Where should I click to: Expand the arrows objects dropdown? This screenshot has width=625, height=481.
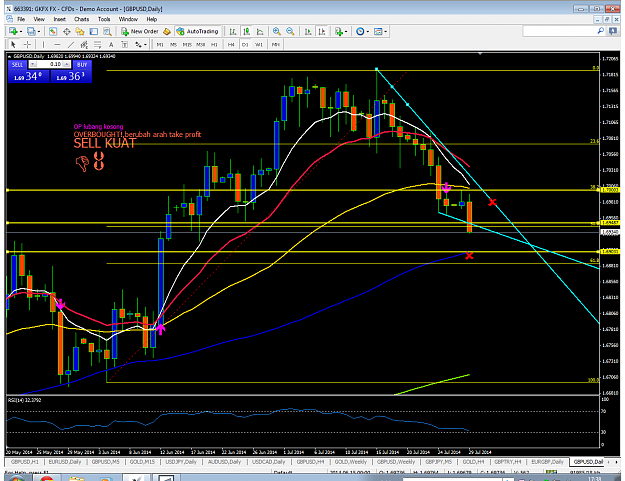coord(145,45)
